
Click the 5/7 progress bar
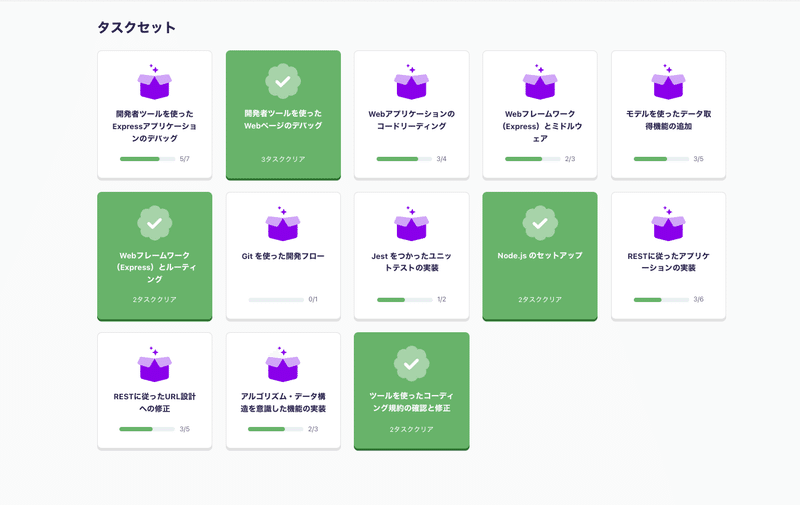pos(147,159)
